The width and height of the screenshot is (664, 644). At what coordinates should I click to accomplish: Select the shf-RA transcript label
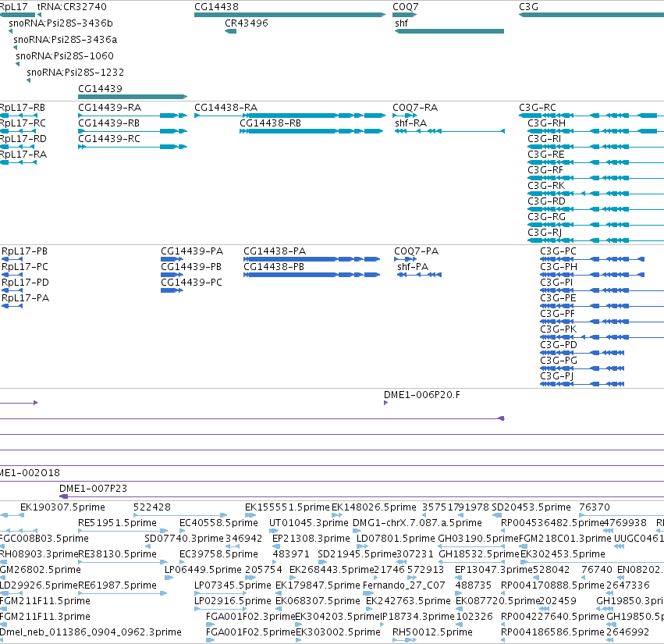[x=410, y=123]
